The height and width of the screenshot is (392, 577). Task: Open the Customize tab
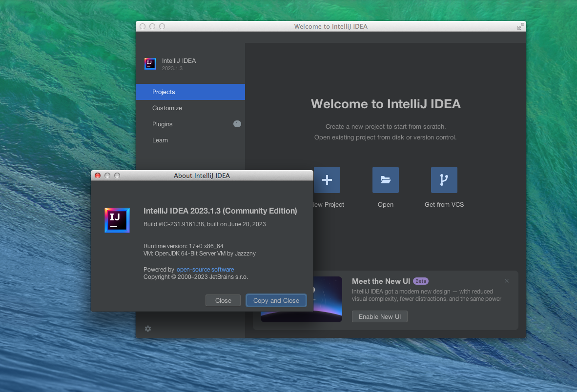click(190, 108)
